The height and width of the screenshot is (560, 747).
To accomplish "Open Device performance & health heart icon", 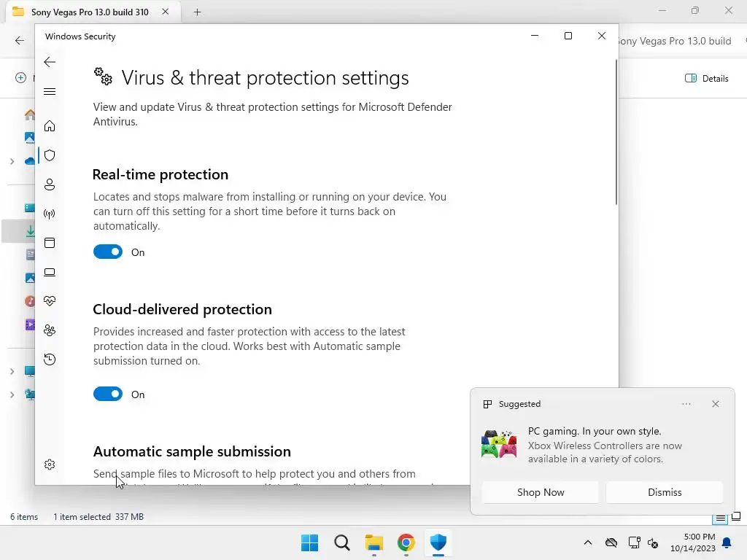I will (x=50, y=301).
